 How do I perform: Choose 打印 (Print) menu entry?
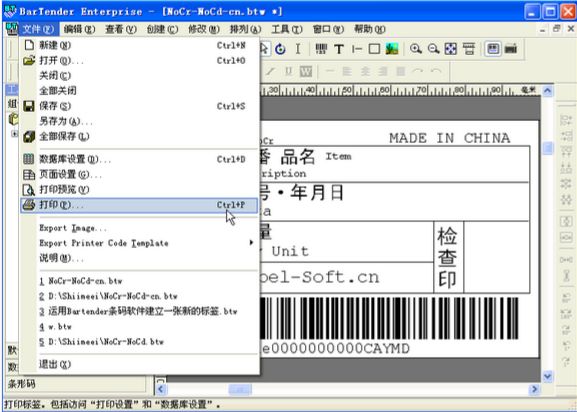coord(140,205)
